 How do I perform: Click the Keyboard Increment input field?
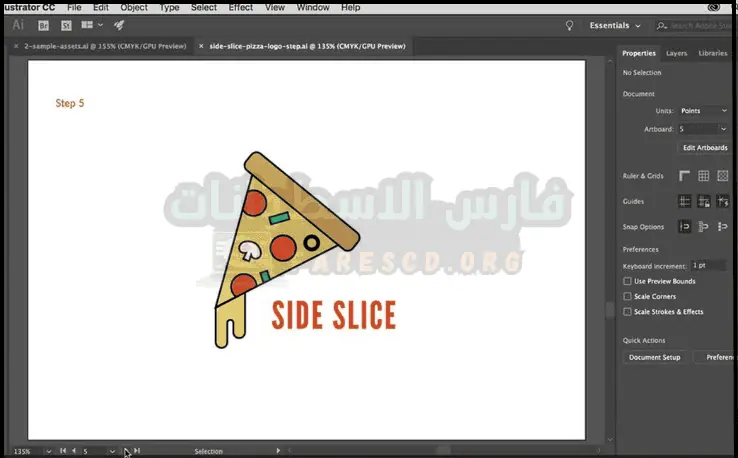pyautogui.click(x=712, y=266)
